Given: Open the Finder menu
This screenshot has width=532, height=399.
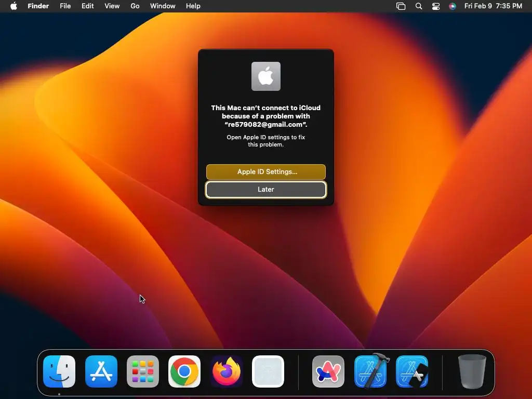Looking at the screenshot, I should coord(38,6).
